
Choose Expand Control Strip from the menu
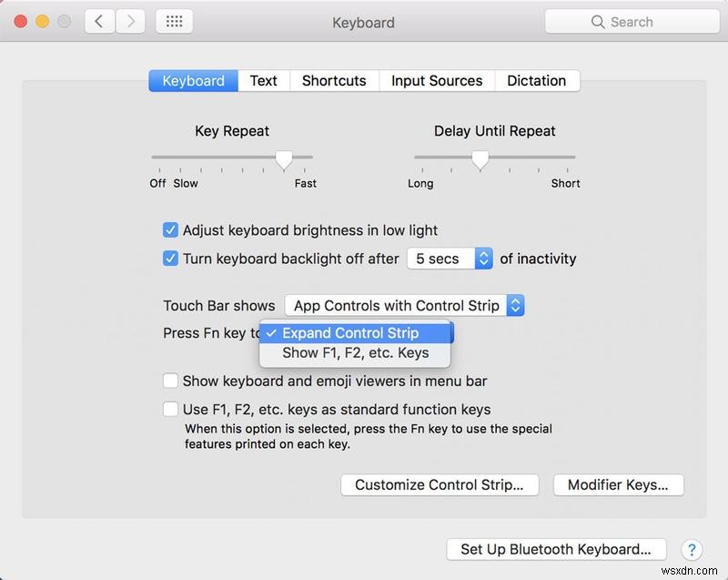(x=353, y=333)
